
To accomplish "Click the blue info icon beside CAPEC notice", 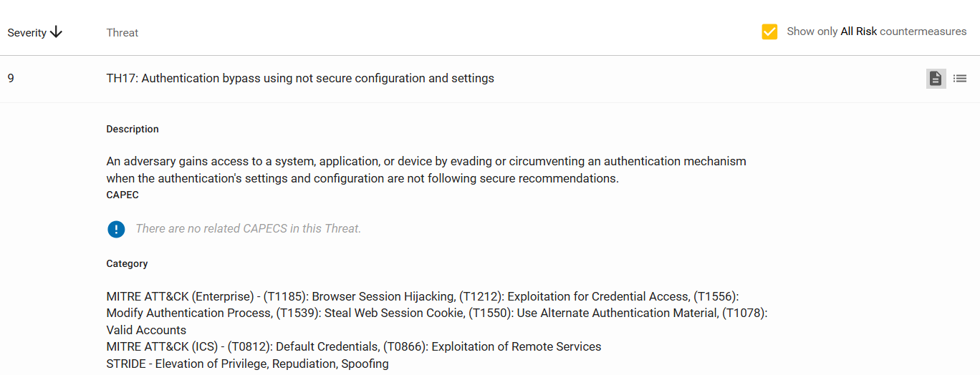I will click(116, 229).
